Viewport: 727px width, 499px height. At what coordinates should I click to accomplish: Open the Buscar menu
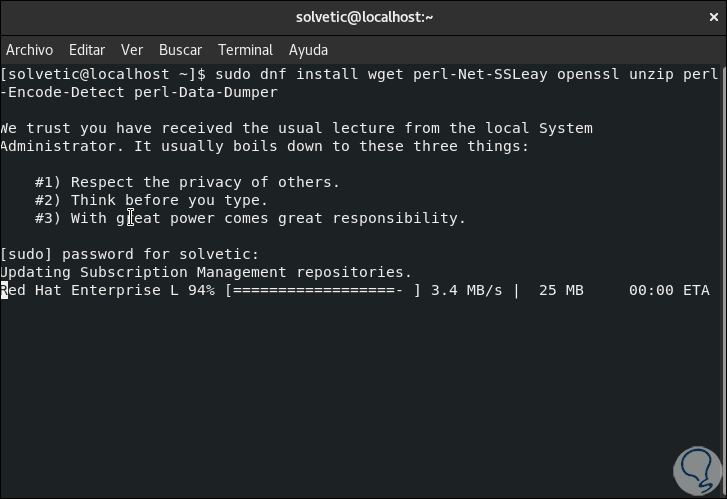180,49
